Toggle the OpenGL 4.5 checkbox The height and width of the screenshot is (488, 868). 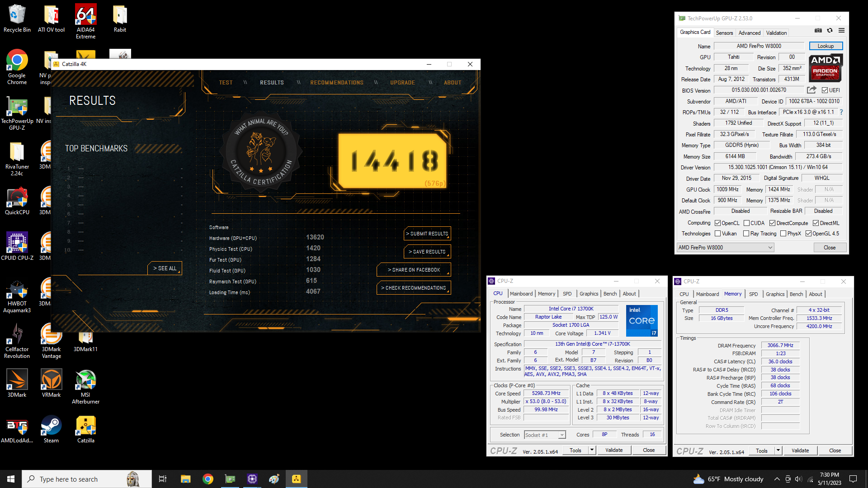tap(808, 234)
